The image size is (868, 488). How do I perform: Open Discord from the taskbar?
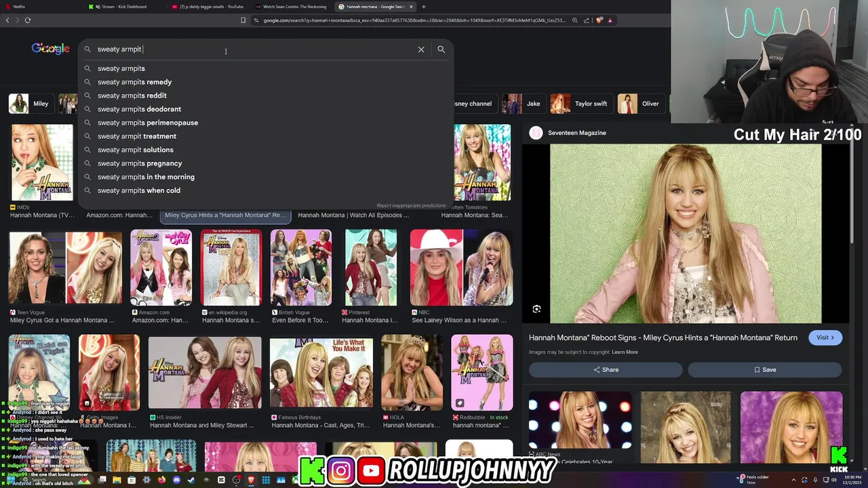176,480
